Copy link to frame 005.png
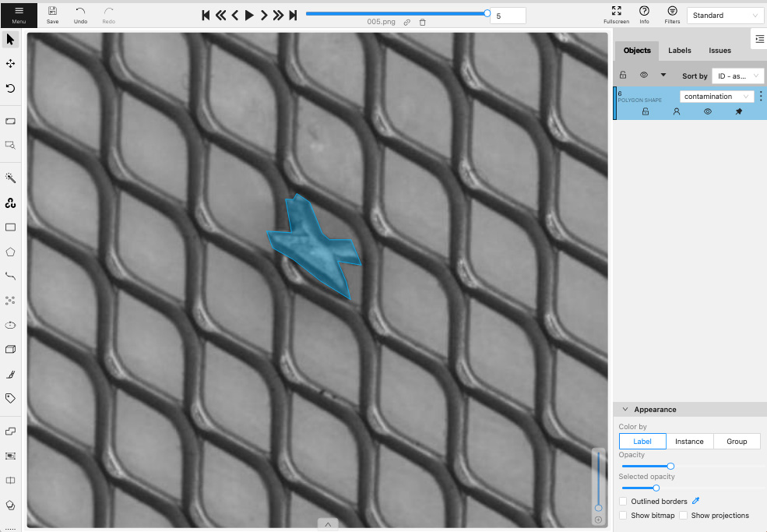 coord(406,22)
